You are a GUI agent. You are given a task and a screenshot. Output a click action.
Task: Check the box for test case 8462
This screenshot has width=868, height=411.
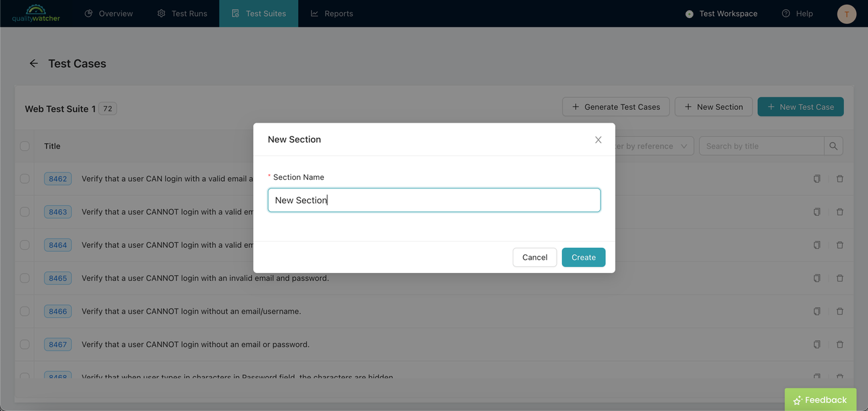coord(25,179)
